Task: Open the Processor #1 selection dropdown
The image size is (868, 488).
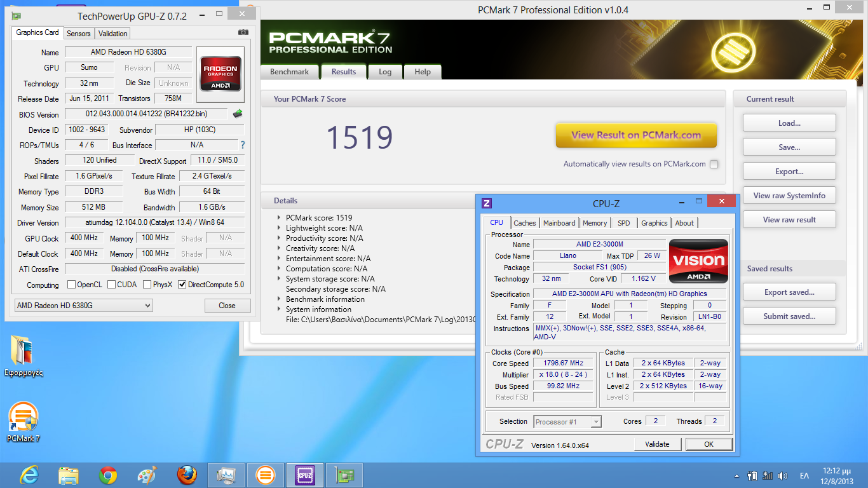Action: (x=567, y=422)
